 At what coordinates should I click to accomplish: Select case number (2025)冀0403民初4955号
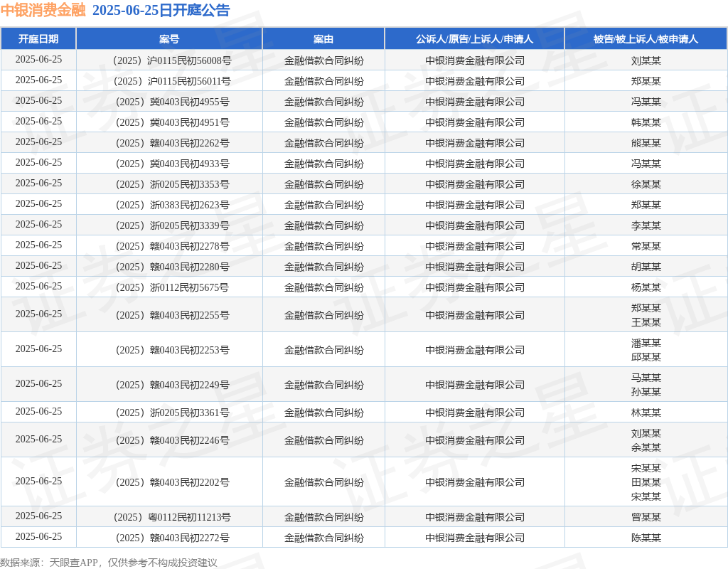tap(172, 102)
